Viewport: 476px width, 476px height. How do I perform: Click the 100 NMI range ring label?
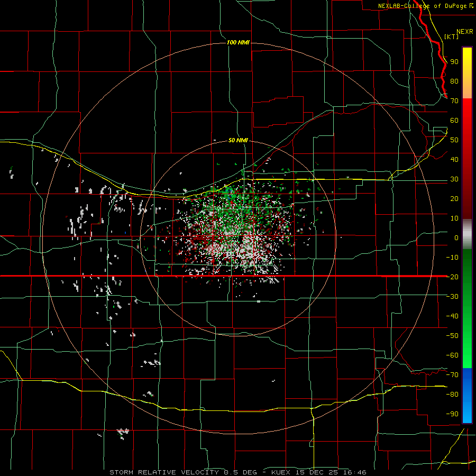tap(238, 42)
